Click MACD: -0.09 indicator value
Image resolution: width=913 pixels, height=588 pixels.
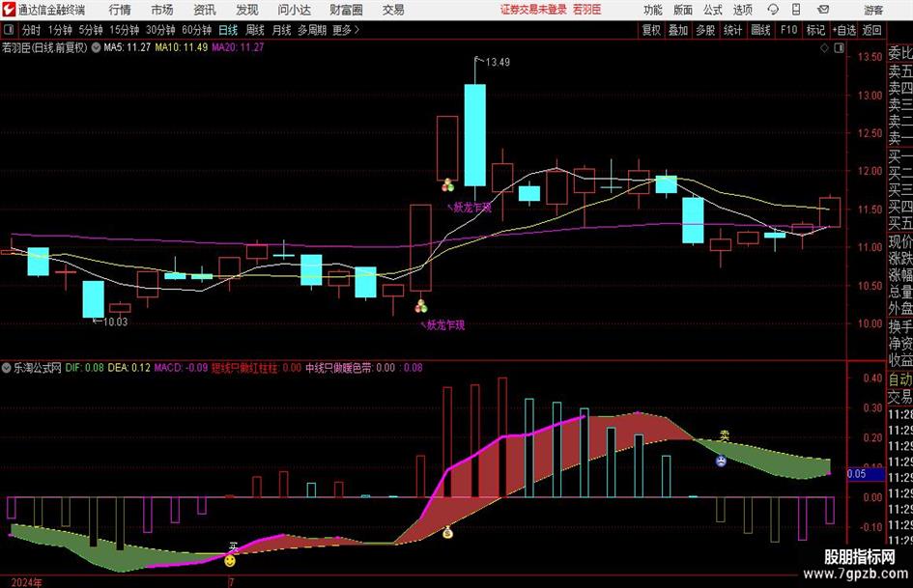click(181, 368)
